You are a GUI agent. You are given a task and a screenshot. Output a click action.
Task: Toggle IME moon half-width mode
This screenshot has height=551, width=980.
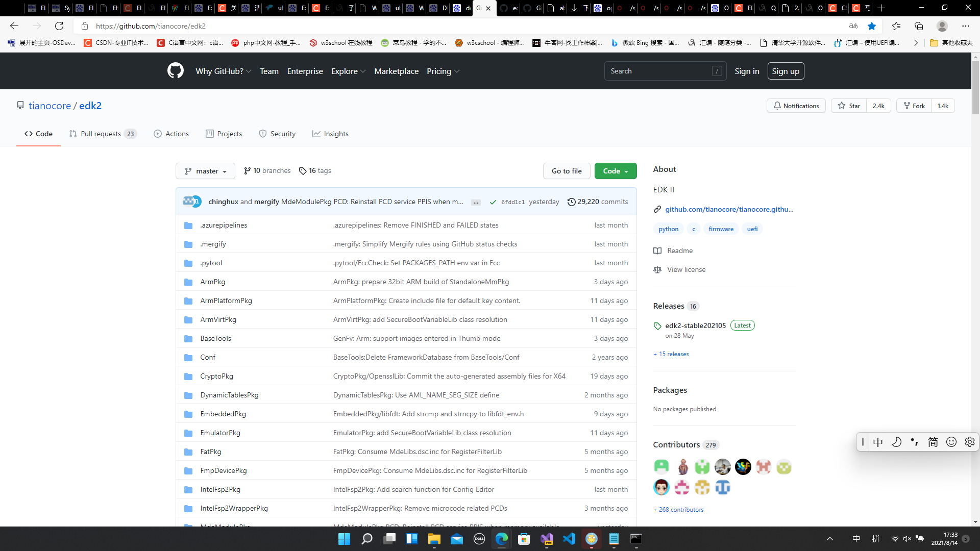896,442
